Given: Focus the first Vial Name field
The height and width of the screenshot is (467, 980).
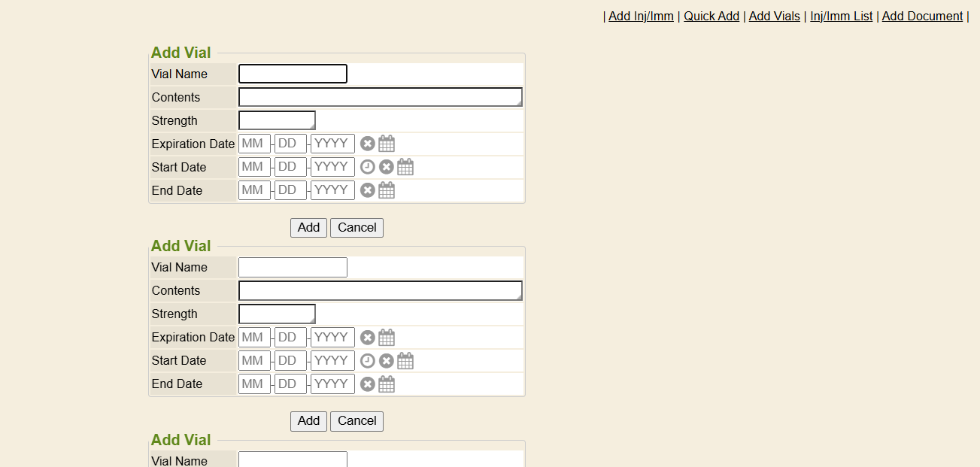Looking at the screenshot, I should (x=293, y=74).
